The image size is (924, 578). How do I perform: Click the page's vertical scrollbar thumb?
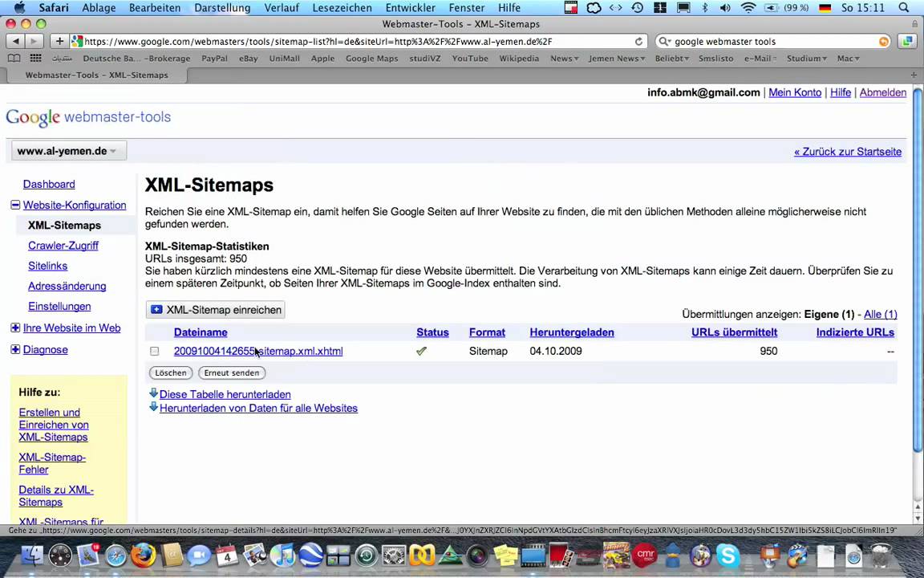(x=918, y=270)
